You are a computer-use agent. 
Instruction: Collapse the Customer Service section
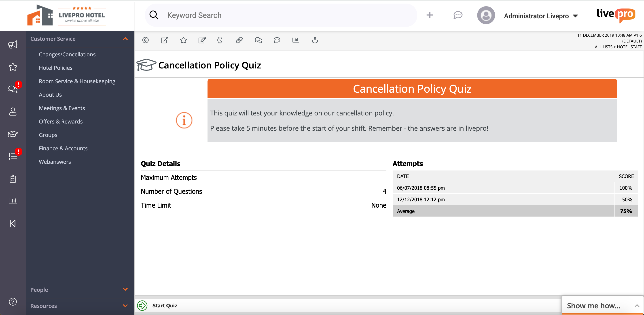125,39
